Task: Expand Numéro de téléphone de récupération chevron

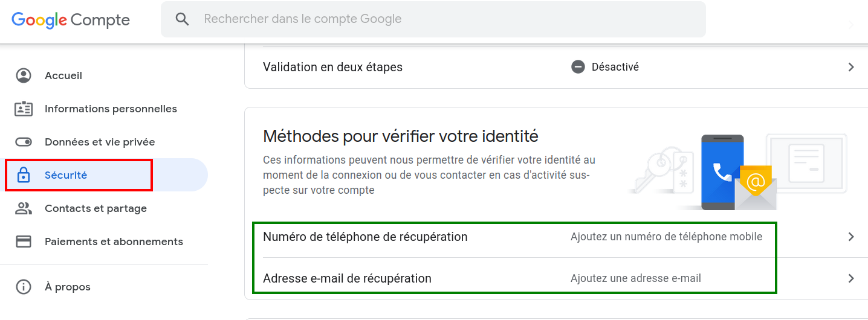Action: pos(851,237)
